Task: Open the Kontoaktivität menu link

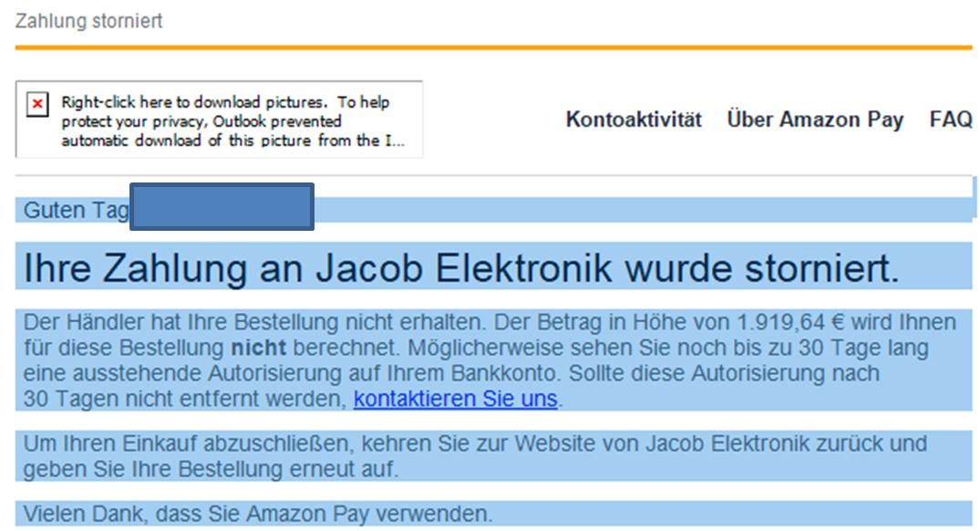Action: coord(634,120)
